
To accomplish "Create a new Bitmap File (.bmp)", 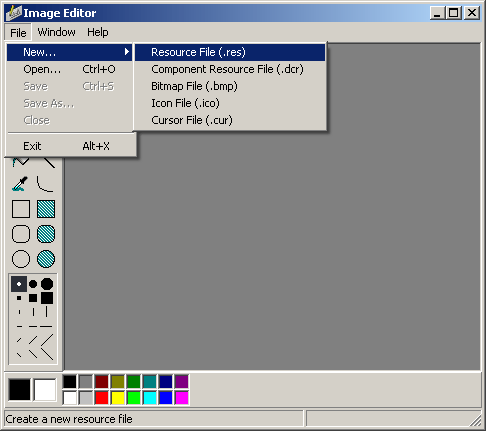I will (x=230, y=86).
